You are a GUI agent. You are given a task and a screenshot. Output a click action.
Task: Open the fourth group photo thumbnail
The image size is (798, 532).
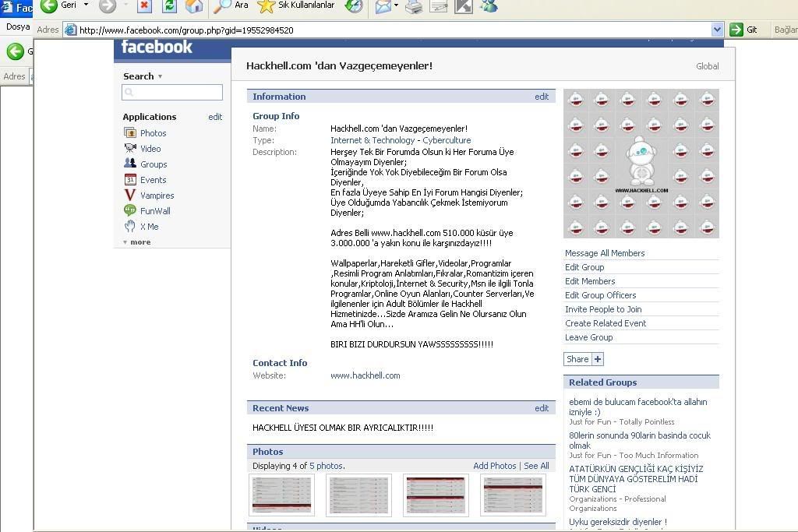click(513, 495)
